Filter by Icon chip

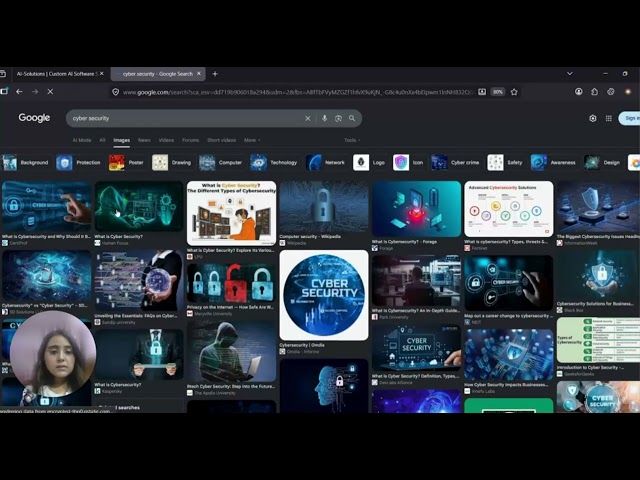pos(408,162)
